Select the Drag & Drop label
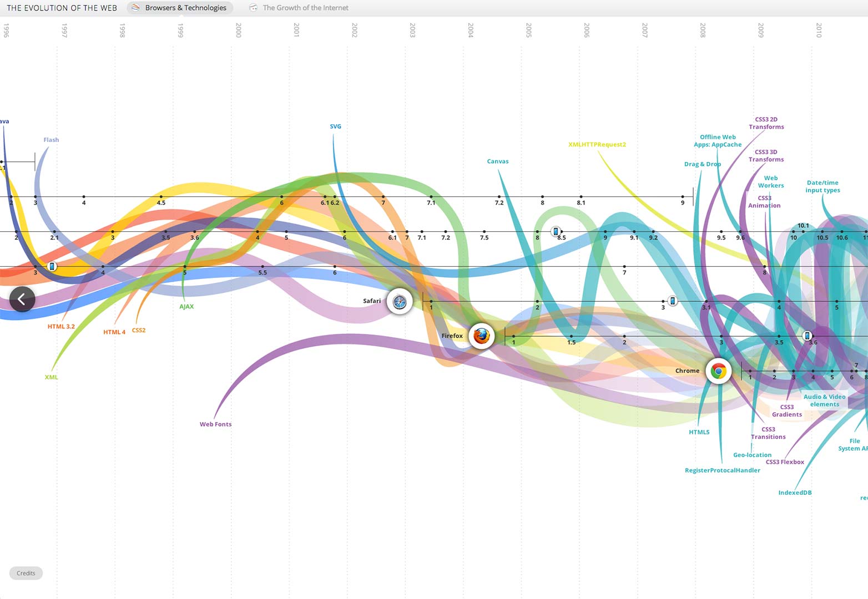This screenshot has height=599, width=868. [x=703, y=164]
